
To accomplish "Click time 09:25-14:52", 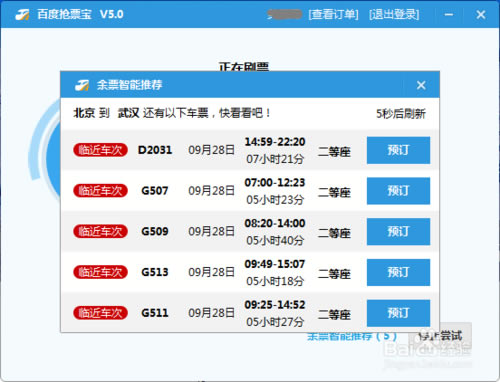I will pyautogui.click(x=275, y=305).
